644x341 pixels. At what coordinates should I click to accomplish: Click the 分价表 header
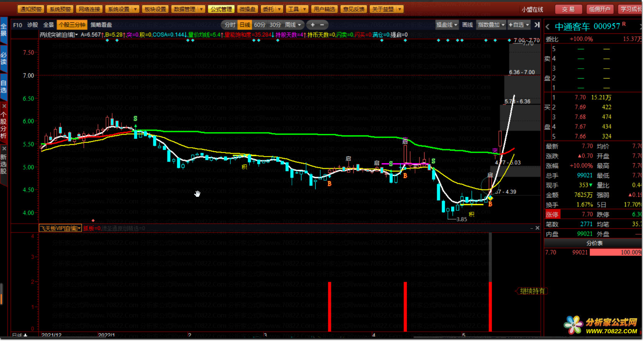pos(594,243)
